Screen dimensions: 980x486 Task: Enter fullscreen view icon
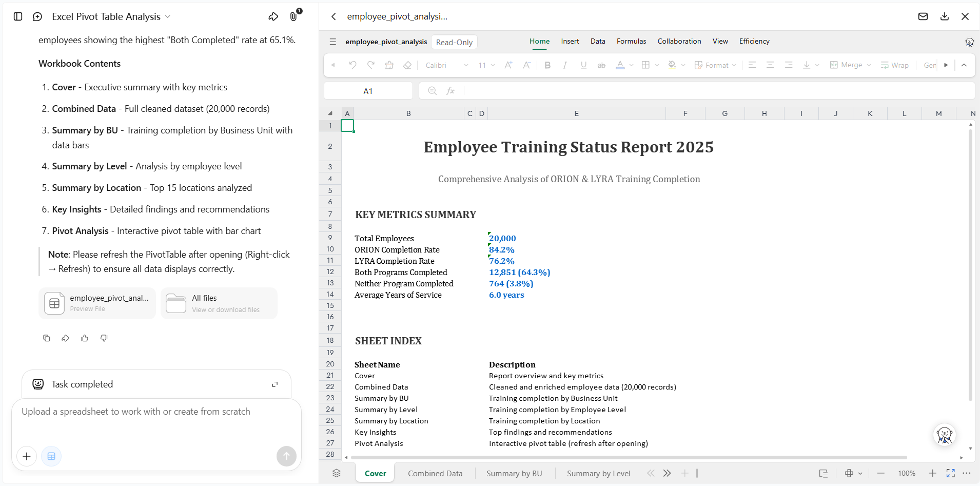pos(951,473)
